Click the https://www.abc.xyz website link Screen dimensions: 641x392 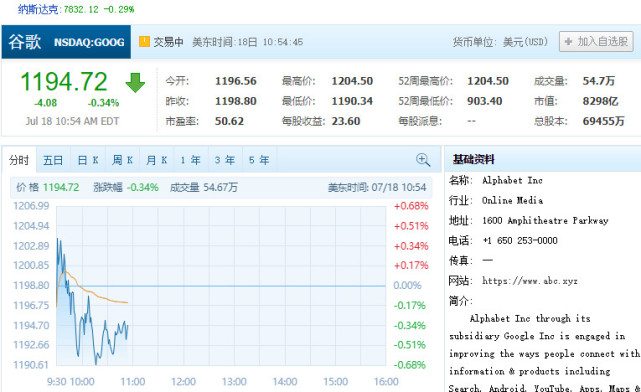coord(529,281)
